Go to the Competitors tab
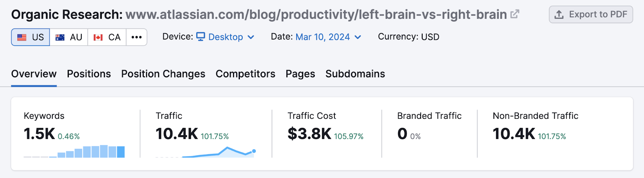Image resolution: width=644 pixels, height=178 pixels. pos(245,74)
